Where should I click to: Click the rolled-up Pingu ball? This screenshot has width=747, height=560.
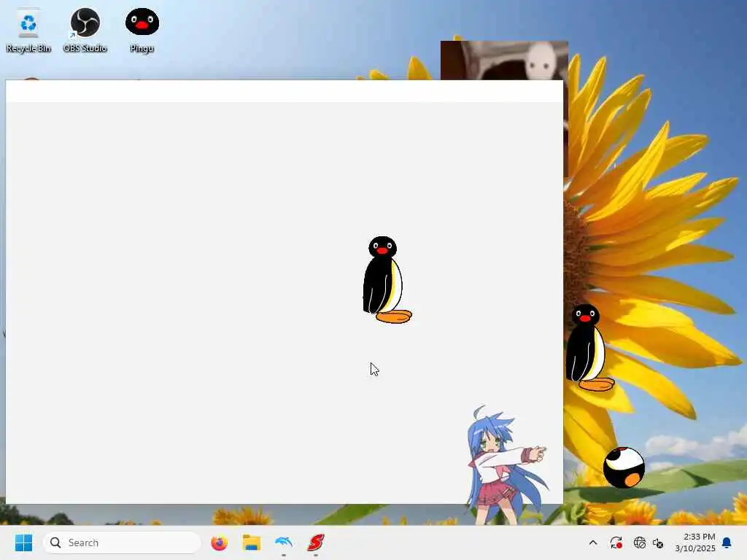(624, 467)
